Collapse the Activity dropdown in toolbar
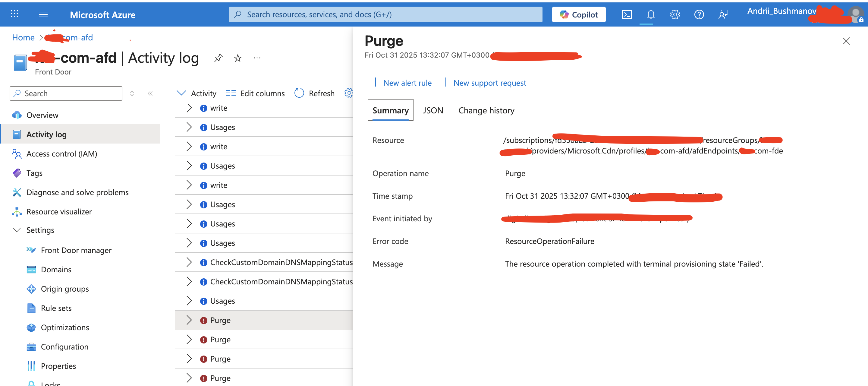The width and height of the screenshot is (868, 386). click(x=181, y=93)
